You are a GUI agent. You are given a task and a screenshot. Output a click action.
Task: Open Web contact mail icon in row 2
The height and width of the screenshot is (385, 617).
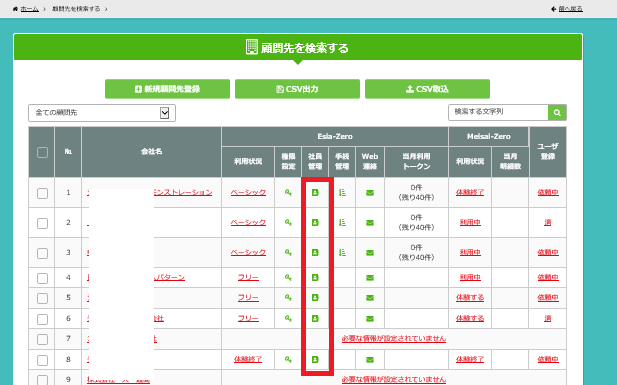point(370,223)
